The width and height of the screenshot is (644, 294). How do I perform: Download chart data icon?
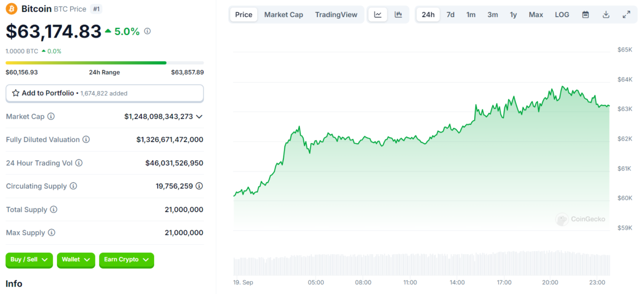pyautogui.click(x=606, y=14)
